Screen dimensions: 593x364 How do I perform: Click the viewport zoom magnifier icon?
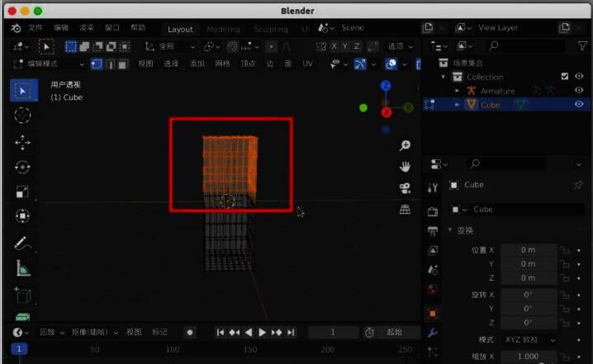point(406,146)
